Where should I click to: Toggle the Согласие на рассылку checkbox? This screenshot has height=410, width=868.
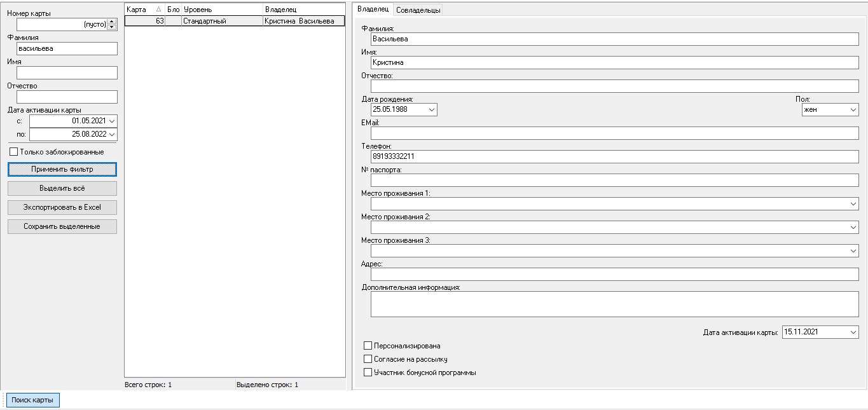(x=368, y=359)
